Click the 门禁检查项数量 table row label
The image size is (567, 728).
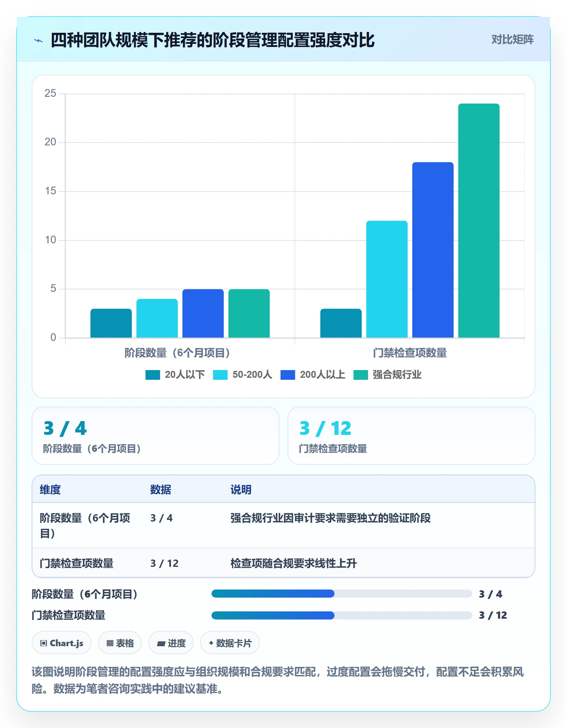click(77, 563)
